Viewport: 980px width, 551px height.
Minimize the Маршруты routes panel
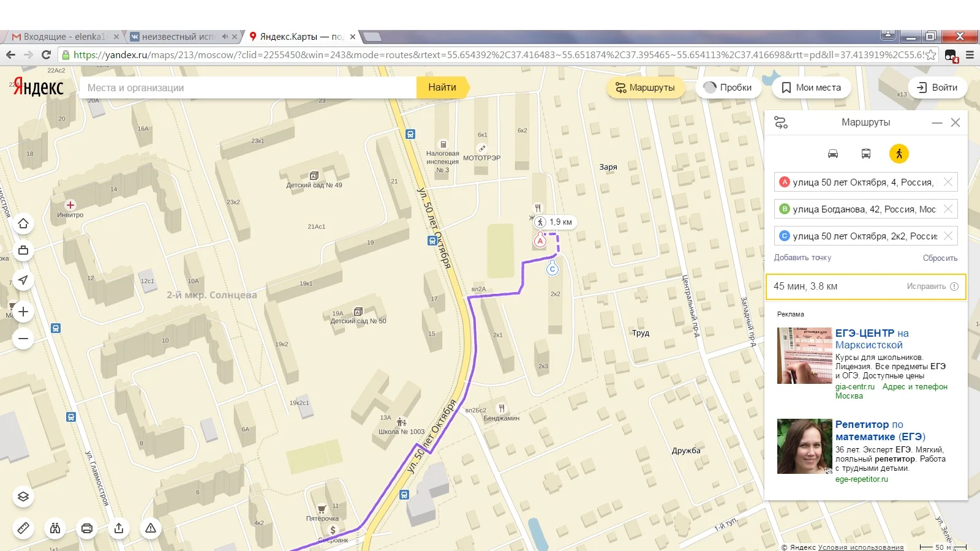click(x=937, y=122)
